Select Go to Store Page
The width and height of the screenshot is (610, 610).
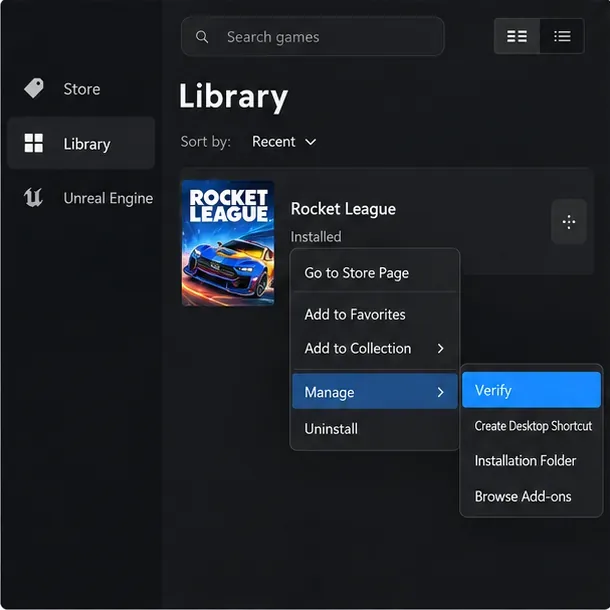375,273
